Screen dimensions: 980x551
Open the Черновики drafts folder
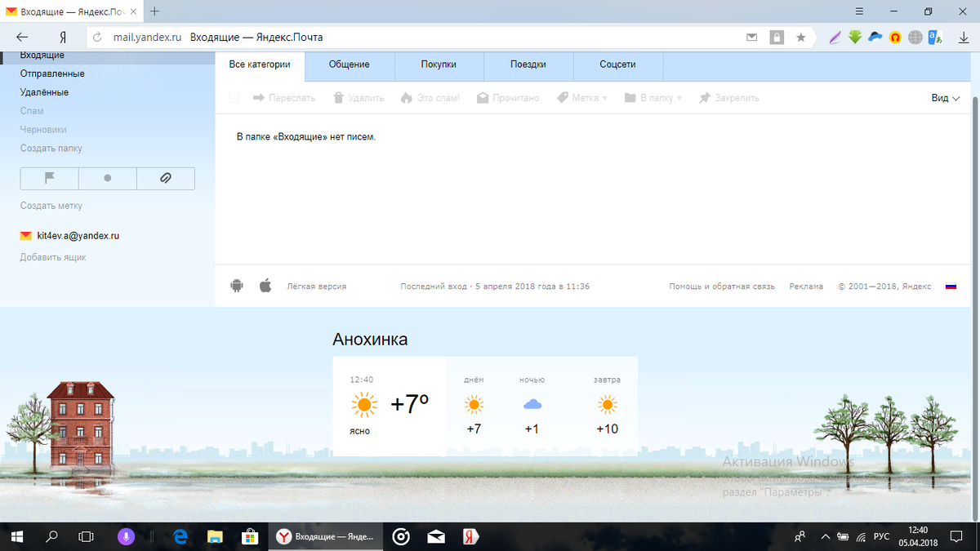point(43,130)
